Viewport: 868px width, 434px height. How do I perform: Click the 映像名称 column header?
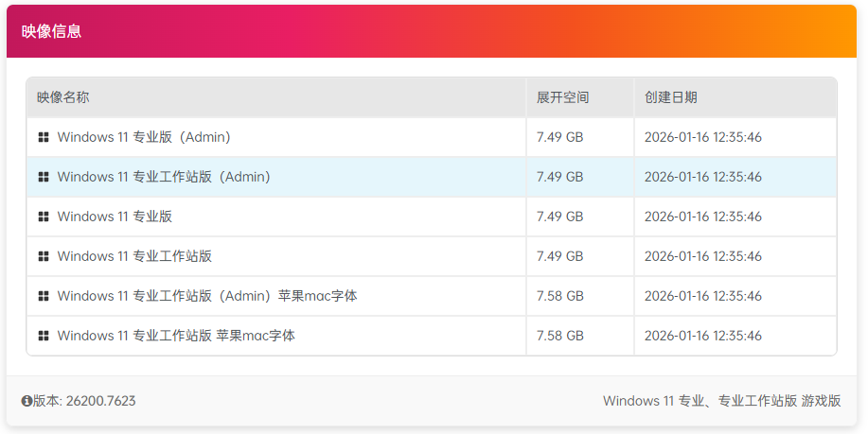coord(63,97)
